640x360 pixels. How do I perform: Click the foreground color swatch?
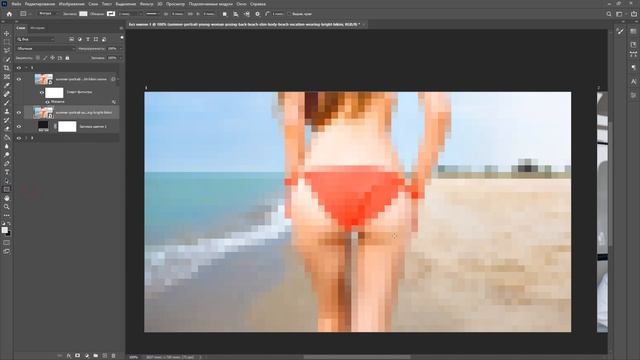click(x=4, y=230)
